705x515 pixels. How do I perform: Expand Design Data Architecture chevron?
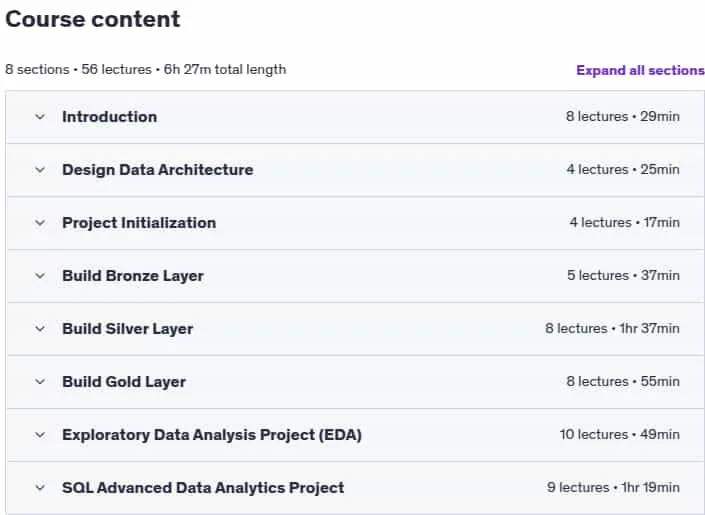point(40,170)
